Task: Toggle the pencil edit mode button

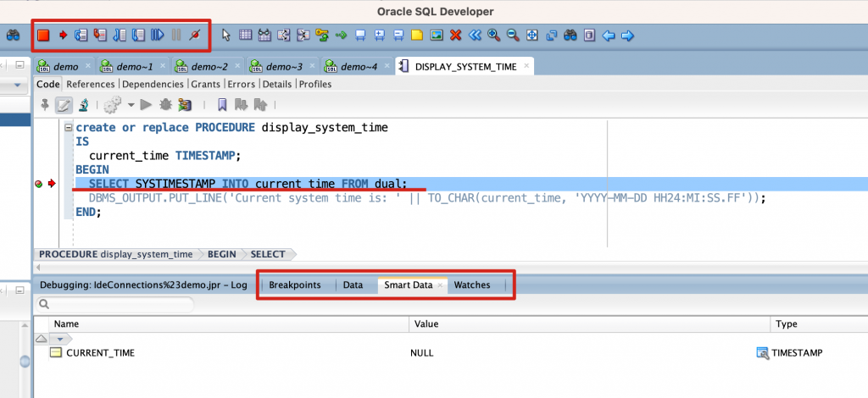Action: point(64,104)
